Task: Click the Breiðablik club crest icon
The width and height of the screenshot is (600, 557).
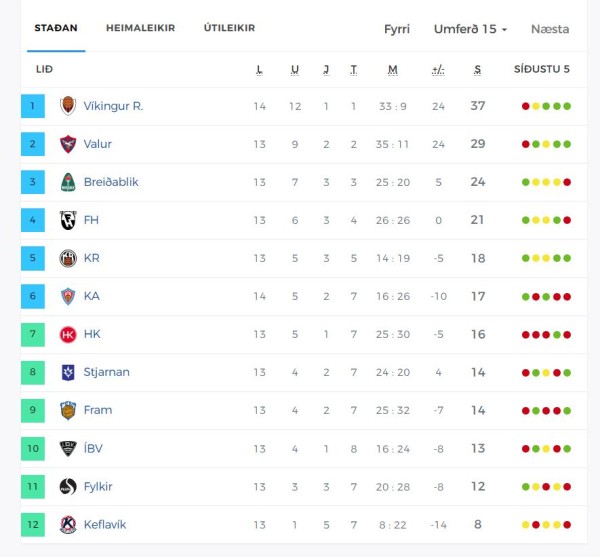Action: click(68, 182)
